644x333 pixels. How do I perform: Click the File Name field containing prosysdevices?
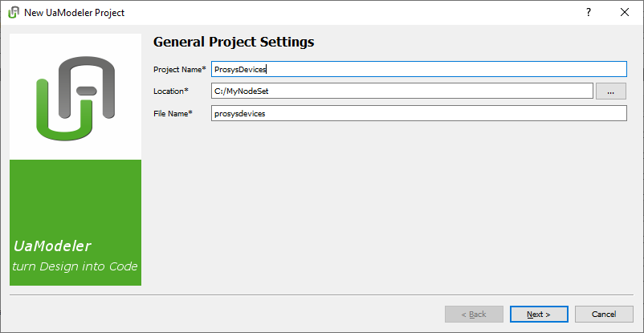pyautogui.click(x=419, y=113)
